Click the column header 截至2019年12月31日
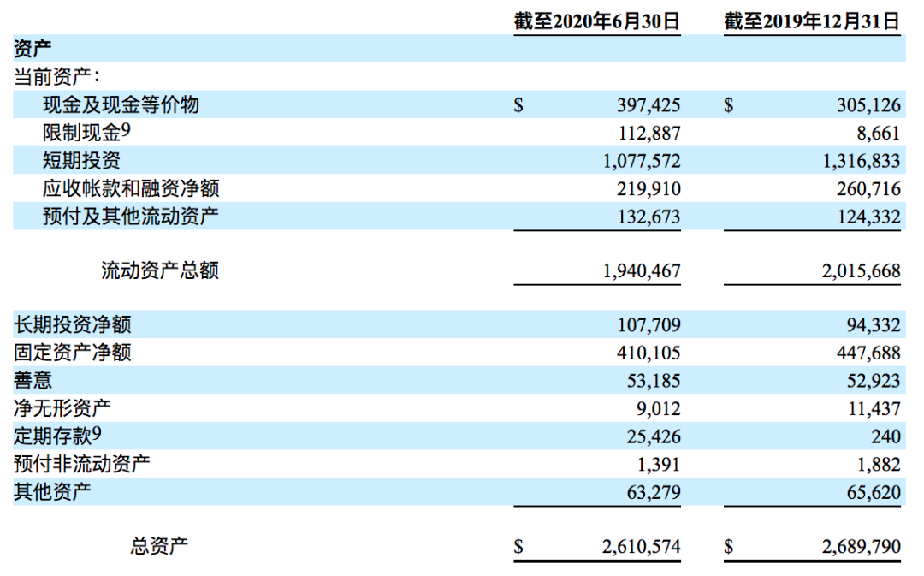This screenshot has width=924, height=576. click(812, 21)
